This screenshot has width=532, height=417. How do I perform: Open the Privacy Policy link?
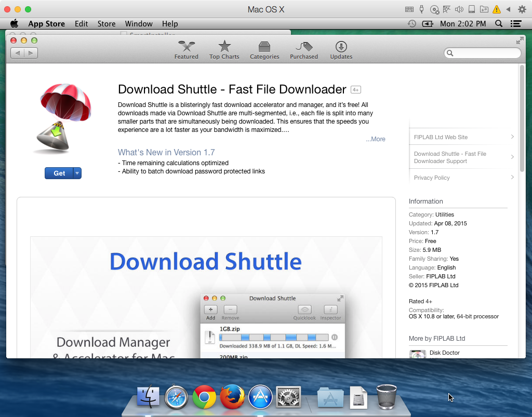[432, 178]
